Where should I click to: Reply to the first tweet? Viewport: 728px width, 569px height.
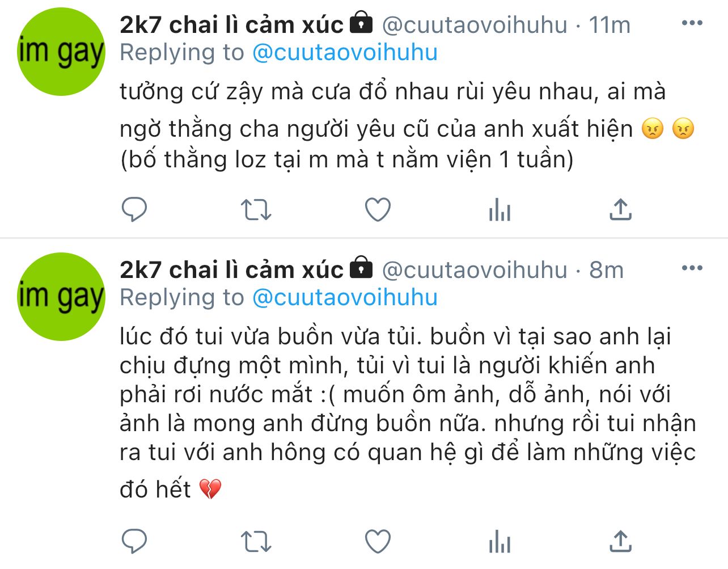[x=134, y=210]
